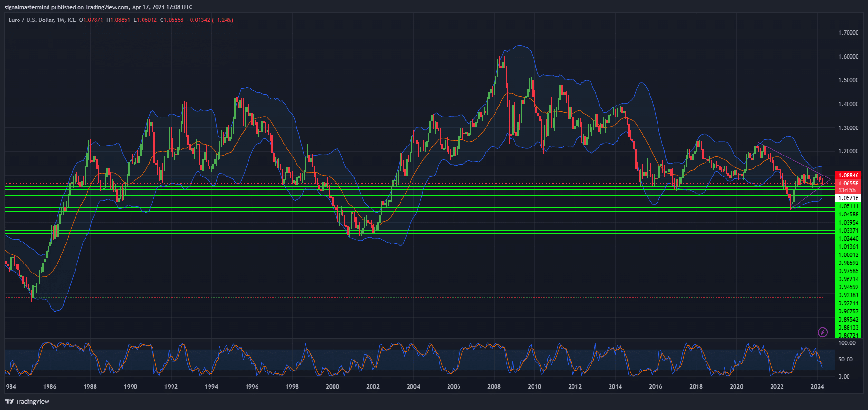Click the green 1.05111 level label

(849, 206)
